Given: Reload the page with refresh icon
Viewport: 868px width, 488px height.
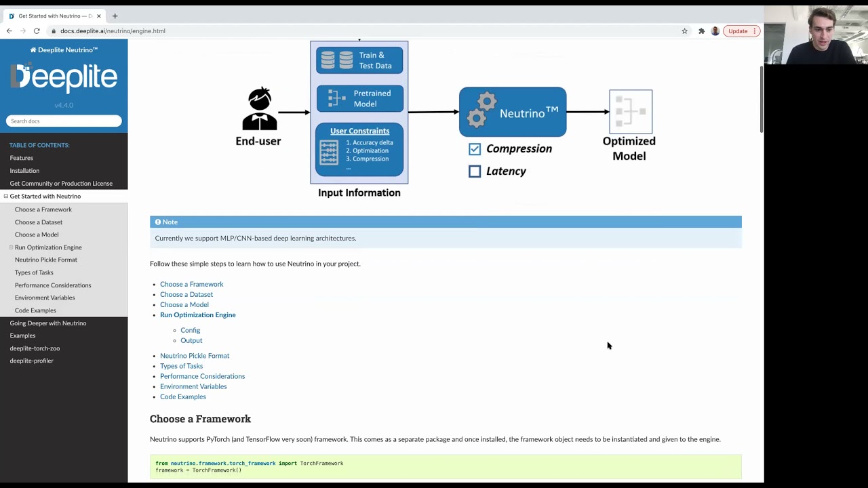Looking at the screenshot, I should [37, 31].
